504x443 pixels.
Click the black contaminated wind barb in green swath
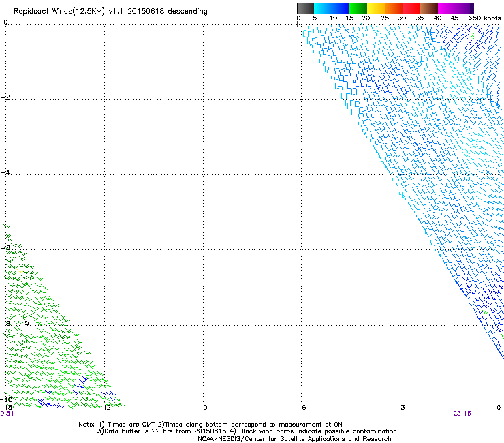(27, 323)
